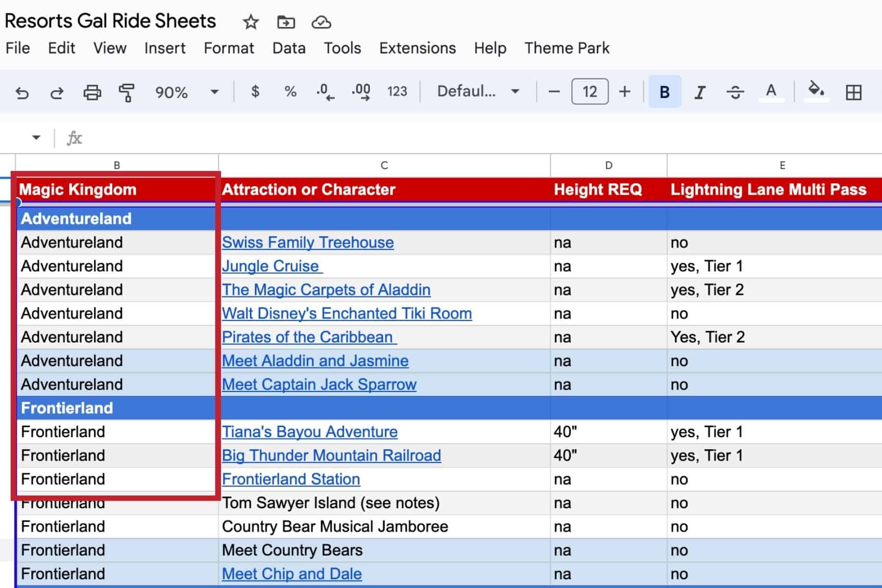882x588 pixels.
Task: Select the Height REQ header cell
Action: (609, 190)
